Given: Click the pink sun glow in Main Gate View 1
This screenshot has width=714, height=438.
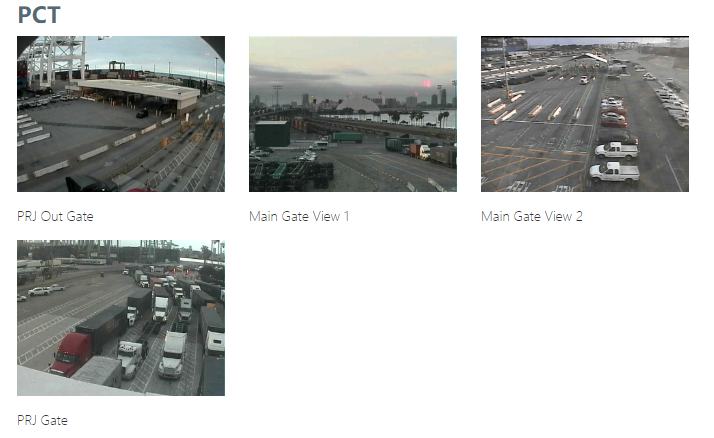Looking at the screenshot, I should click(x=427, y=84).
